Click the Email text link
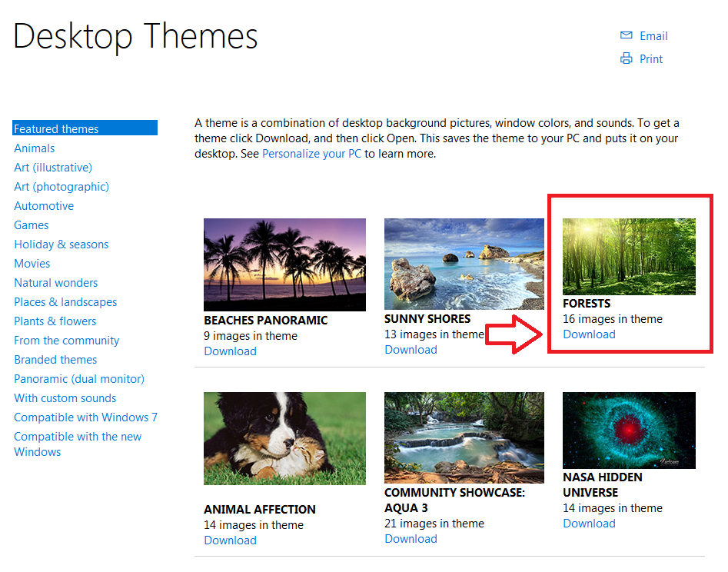 (x=653, y=35)
